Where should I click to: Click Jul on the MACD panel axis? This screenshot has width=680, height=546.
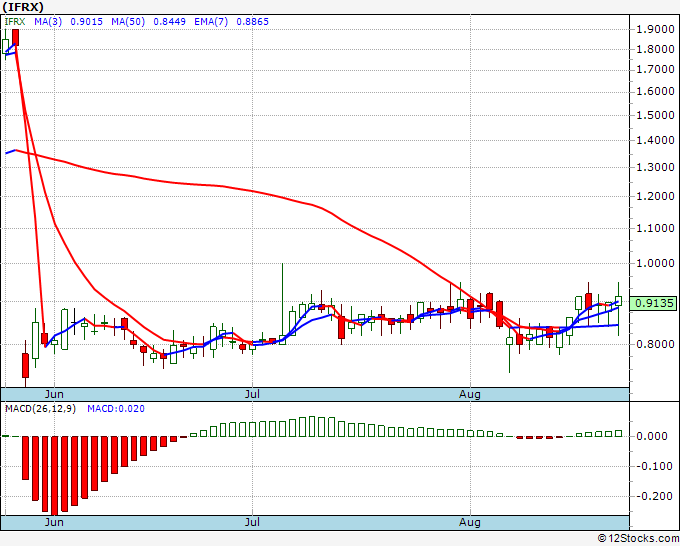coord(252,522)
